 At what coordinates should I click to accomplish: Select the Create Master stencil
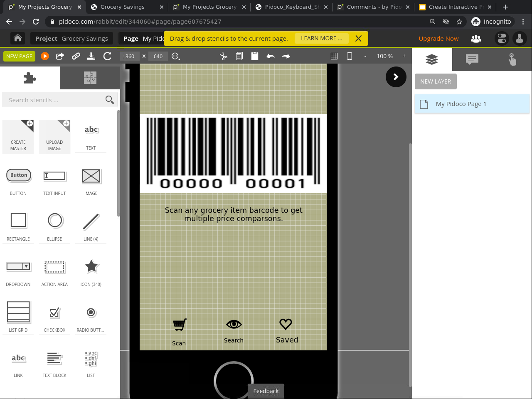18,137
